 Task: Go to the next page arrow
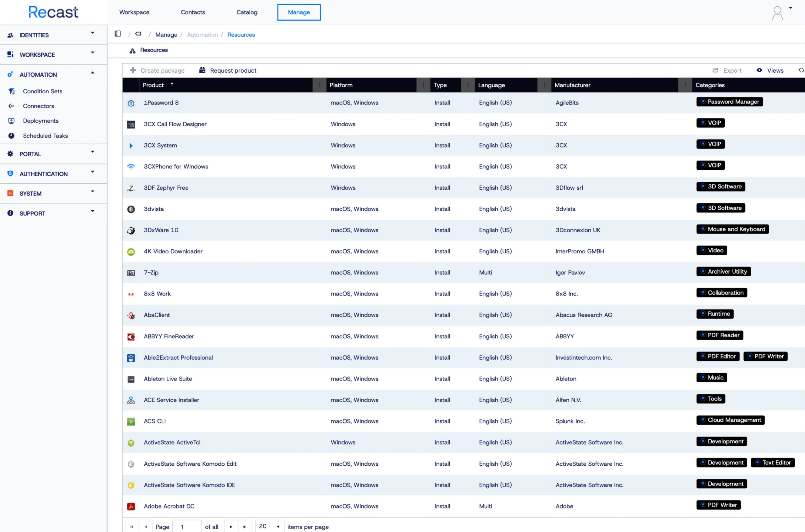231,527
